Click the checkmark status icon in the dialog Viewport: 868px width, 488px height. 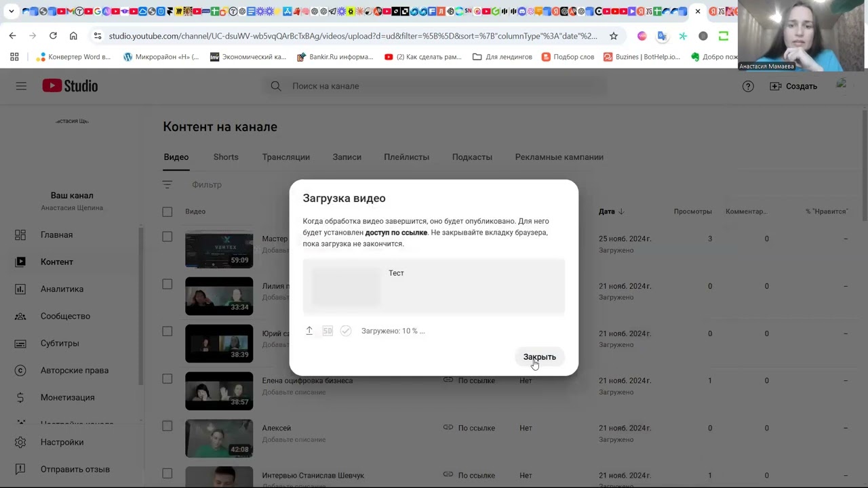coord(346,331)
